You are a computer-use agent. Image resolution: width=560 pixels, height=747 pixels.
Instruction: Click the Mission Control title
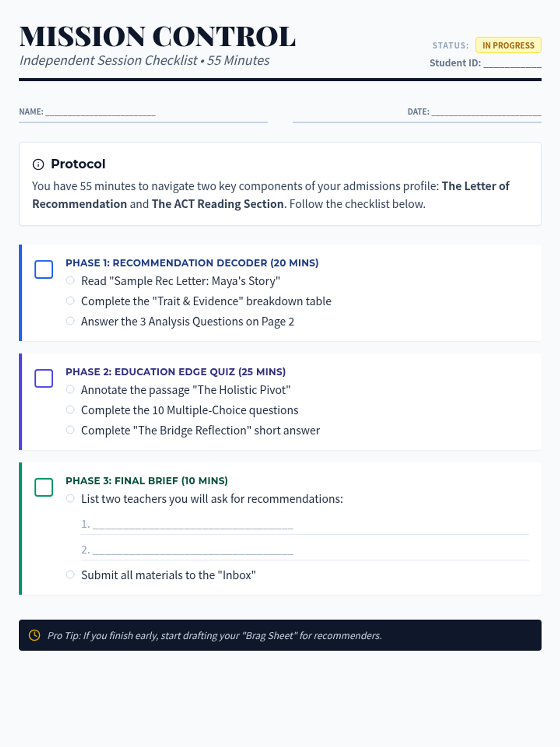(x=157, y=36)
